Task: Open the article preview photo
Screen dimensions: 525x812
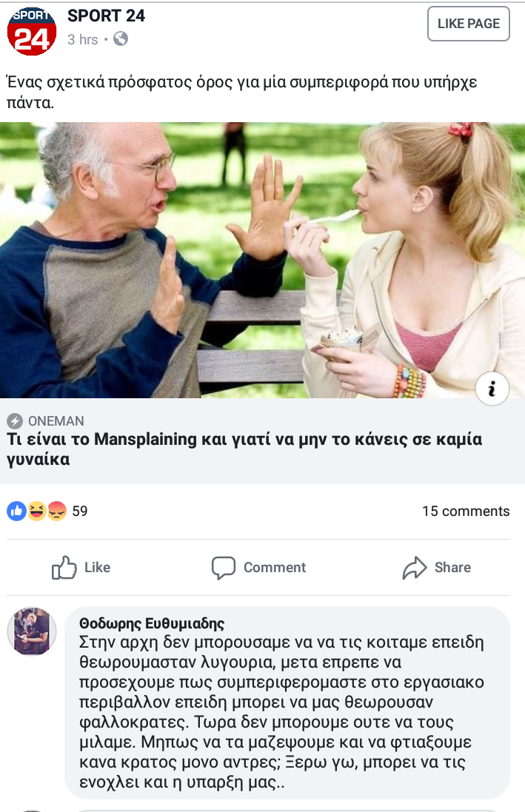Action: [x=262, y=260]
